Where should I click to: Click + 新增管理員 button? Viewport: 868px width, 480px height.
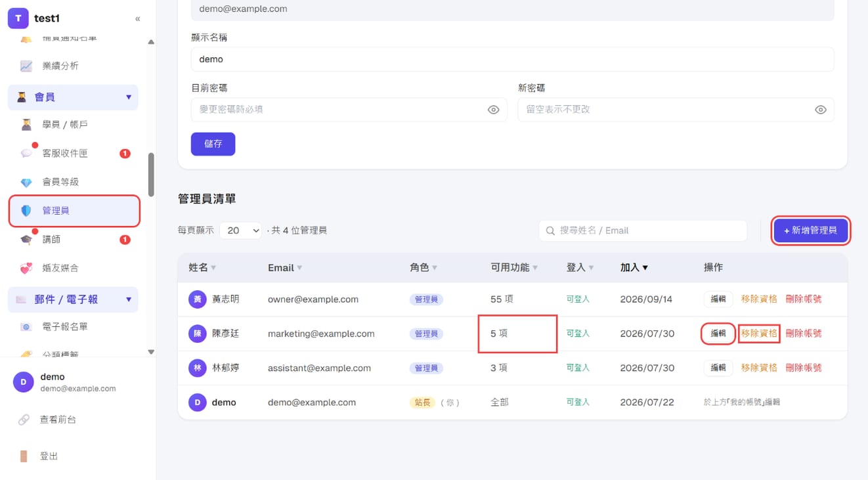point(810,230)
